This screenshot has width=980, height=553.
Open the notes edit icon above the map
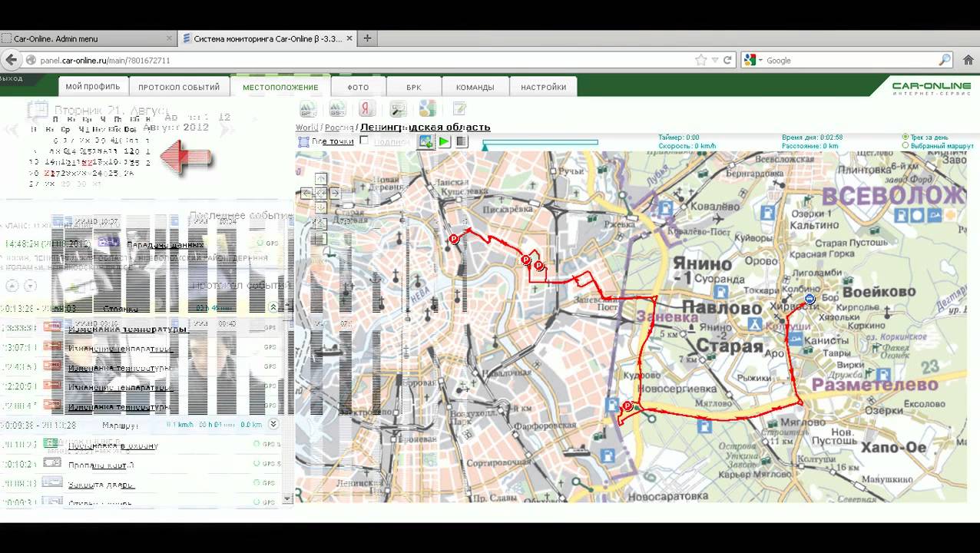click(459, 108)
